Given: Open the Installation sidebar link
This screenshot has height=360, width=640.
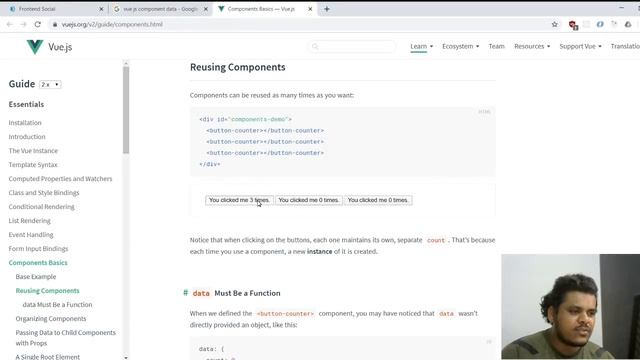Looking at the screenshot, I should click(25, 122).
